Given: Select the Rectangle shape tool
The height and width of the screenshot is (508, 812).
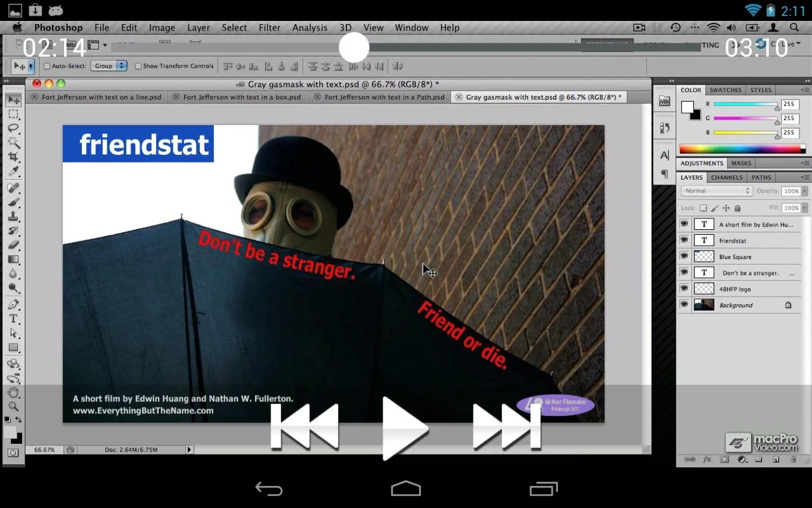Looking at the screenshot, I should pyautogui.click(x=13, y=347).
